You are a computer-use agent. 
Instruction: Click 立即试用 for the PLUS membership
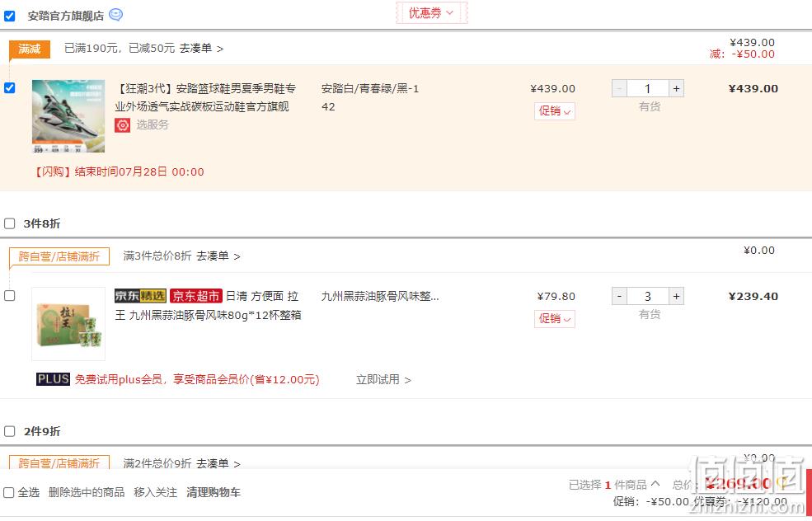[383, 379]
